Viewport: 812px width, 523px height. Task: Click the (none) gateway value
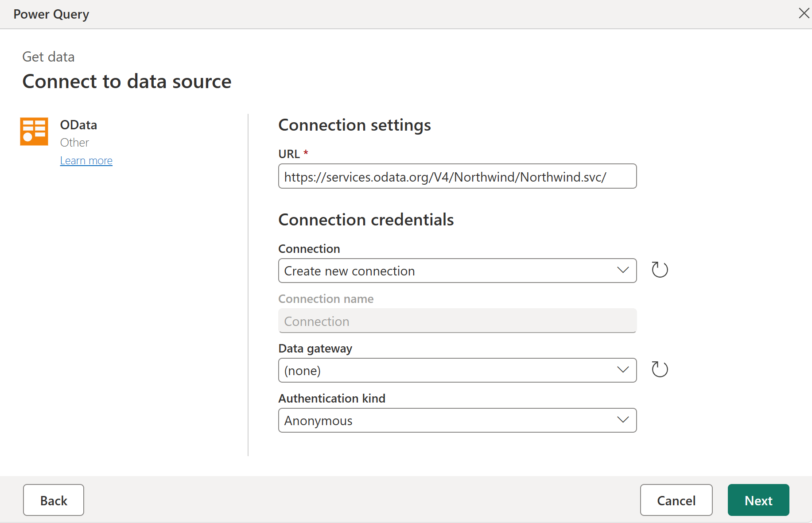pyautogui.click(x=303, y=371)
